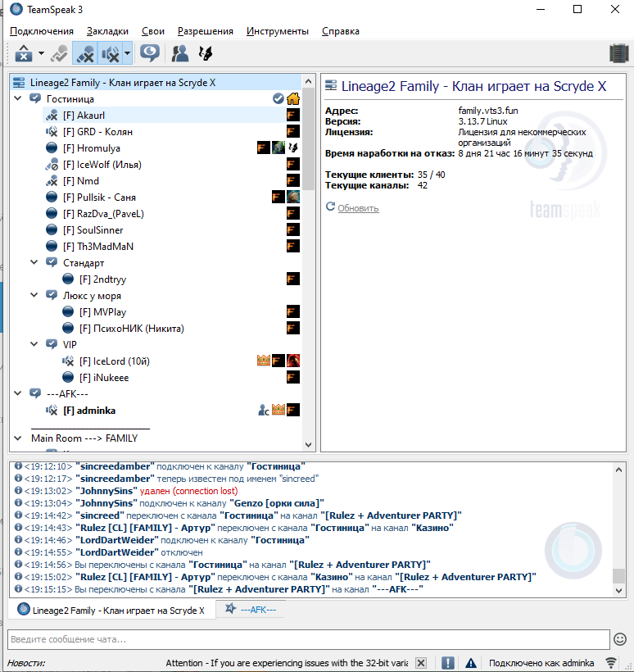
Task: Open the Инструменты menu
Action: [277, 31]
